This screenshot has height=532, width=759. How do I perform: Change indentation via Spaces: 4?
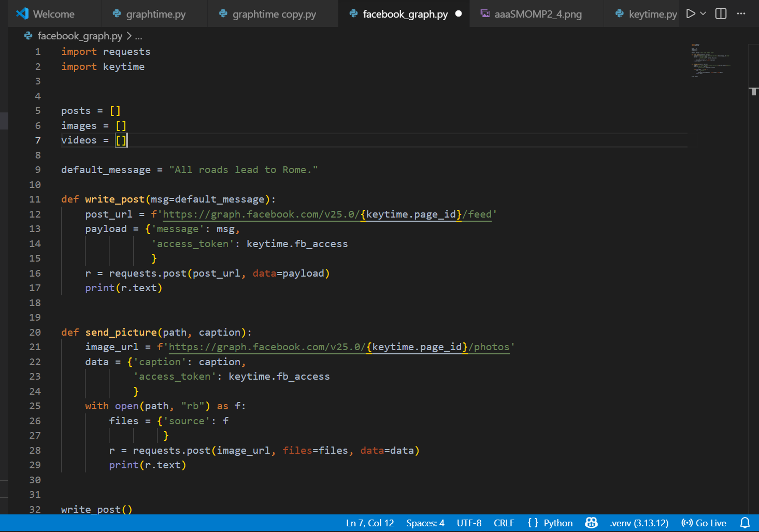pyautogui.click(x=425, y=523)
